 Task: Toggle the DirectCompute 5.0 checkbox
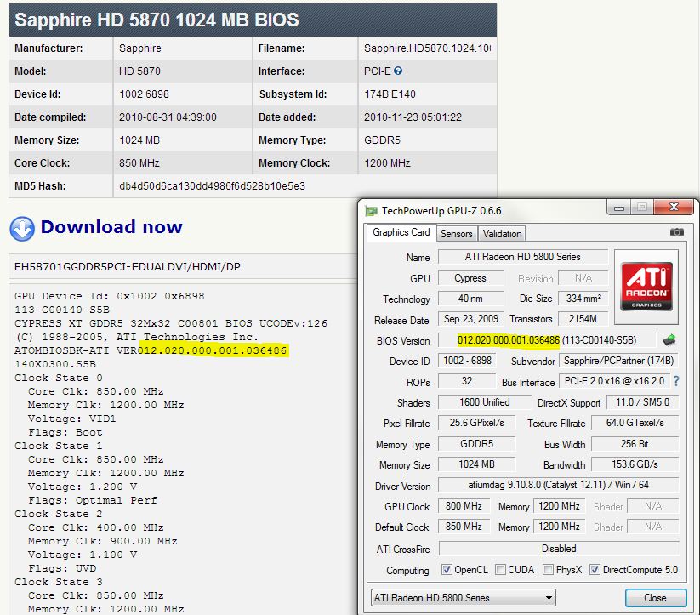(x=595, y=569)
